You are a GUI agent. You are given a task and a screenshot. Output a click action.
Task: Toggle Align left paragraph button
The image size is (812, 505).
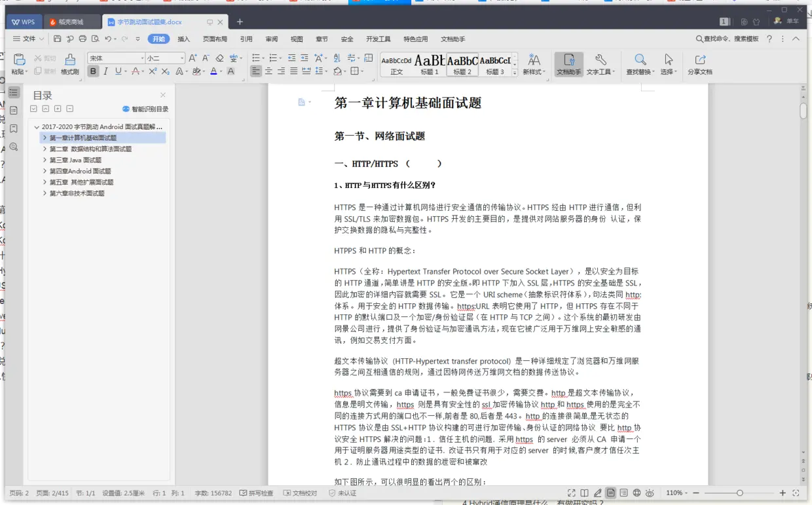point(256,71)
